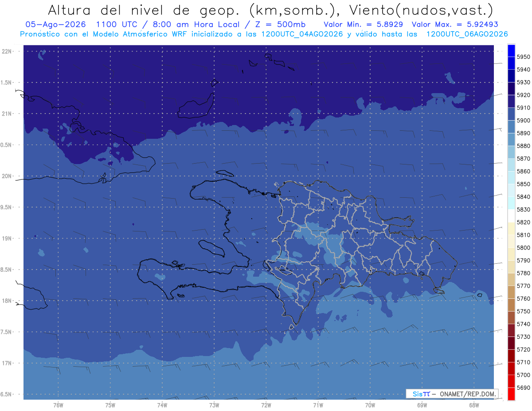Click the '5950' colorbar label
The image size is (532, 411).
click(524, 57)
